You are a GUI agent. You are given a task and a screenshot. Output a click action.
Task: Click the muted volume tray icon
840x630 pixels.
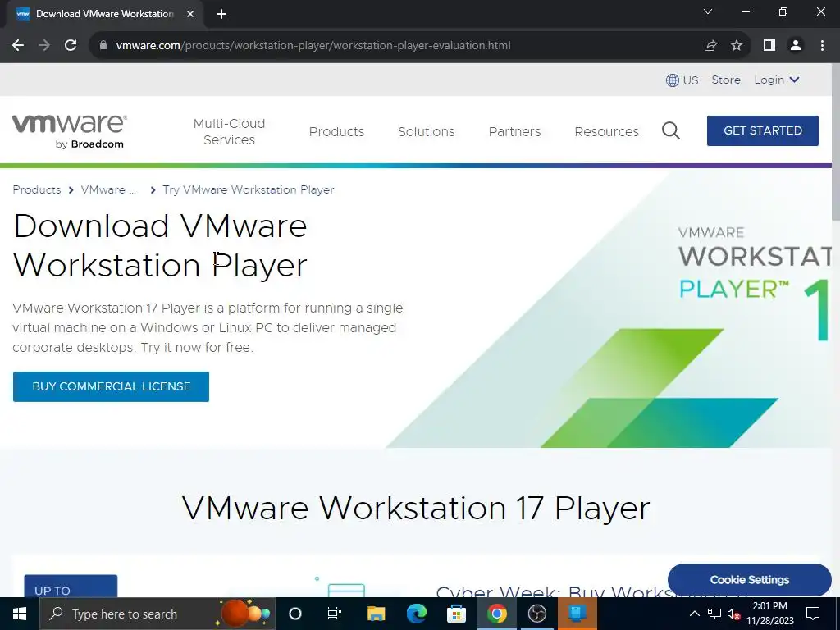pos(733,614)
